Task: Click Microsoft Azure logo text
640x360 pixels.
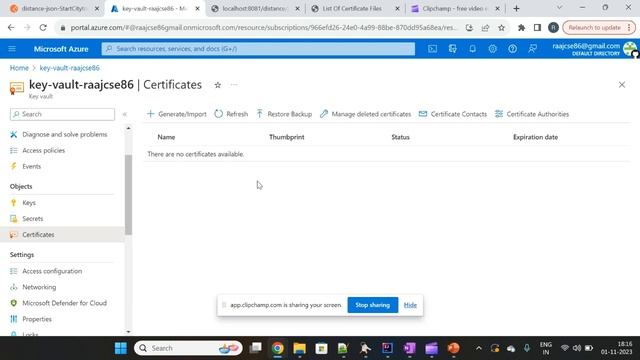Action: [61, 49]
